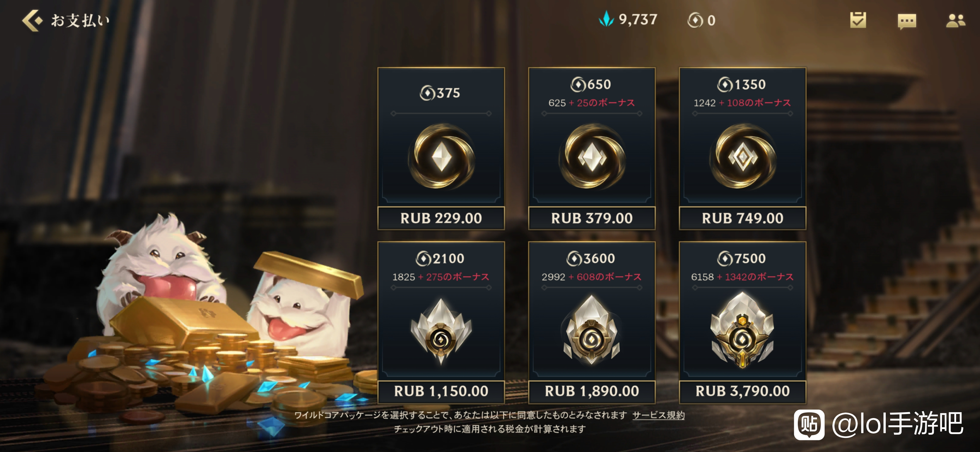The width and height of the screenshot is (980, 452).
Task: Tap the お支払い page title
Action: point(81,20)
